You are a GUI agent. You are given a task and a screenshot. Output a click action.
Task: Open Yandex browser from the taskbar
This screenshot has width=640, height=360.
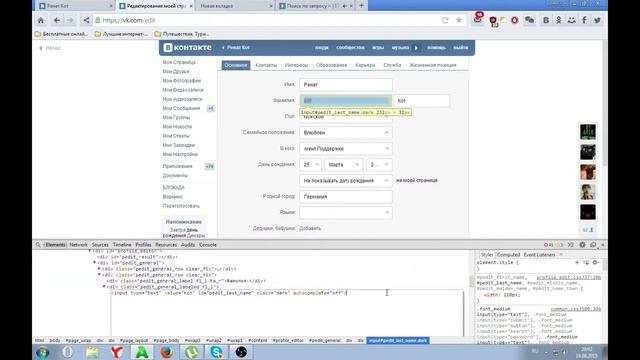coord(117,352)
